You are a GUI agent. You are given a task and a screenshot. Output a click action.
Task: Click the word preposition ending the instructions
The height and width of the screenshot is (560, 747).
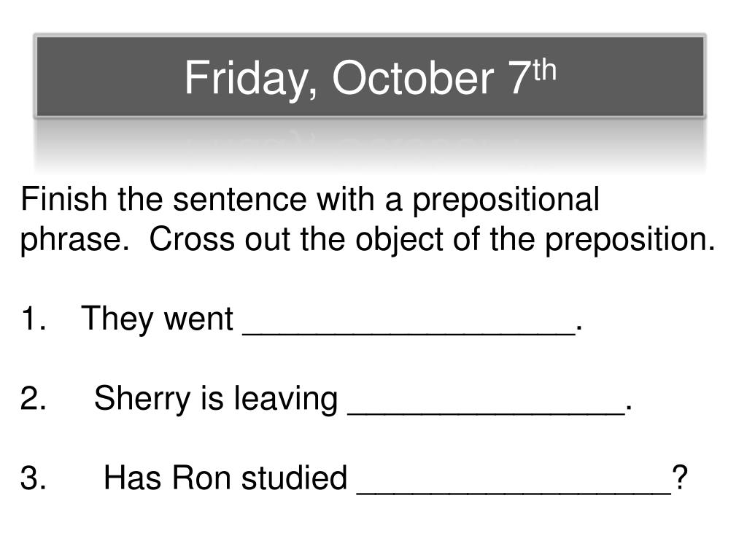tap(625, 241)
